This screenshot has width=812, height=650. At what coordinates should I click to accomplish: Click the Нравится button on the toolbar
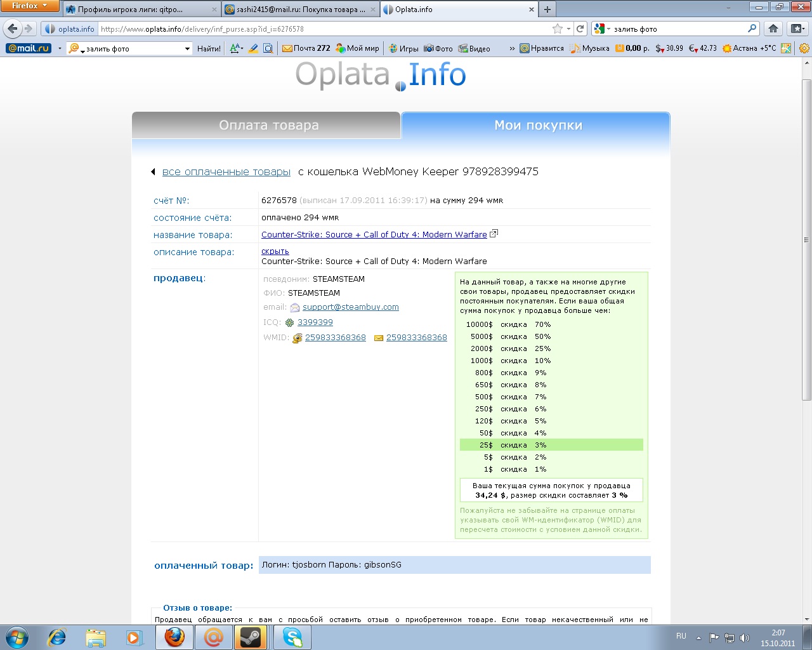click(542, 48)
